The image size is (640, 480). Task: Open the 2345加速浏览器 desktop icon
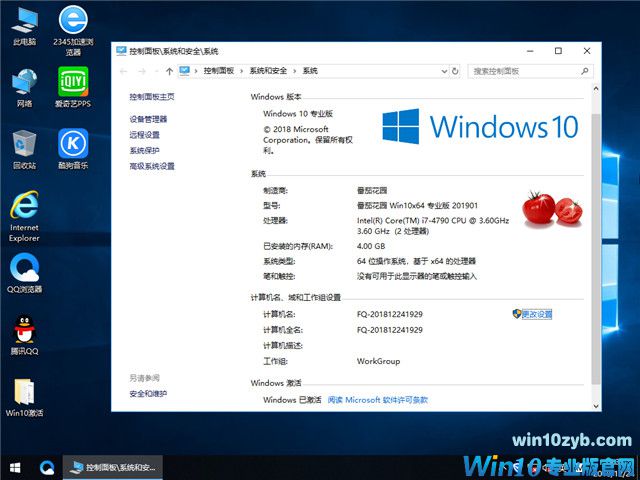tap(73, 30)
